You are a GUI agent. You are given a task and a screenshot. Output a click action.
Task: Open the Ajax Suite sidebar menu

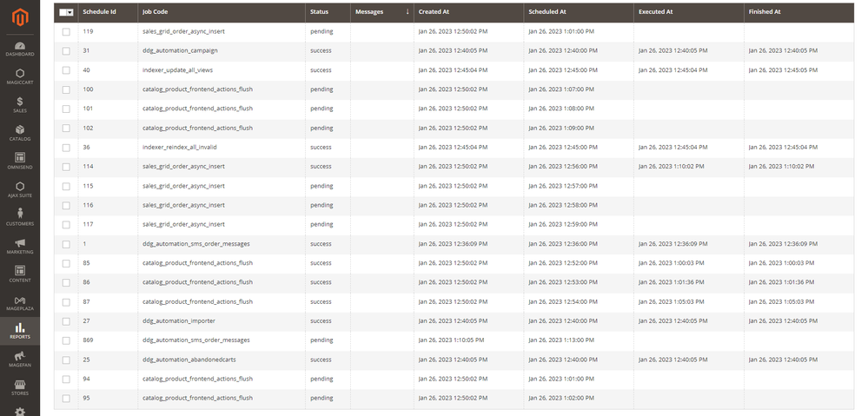tap(20, 189)
